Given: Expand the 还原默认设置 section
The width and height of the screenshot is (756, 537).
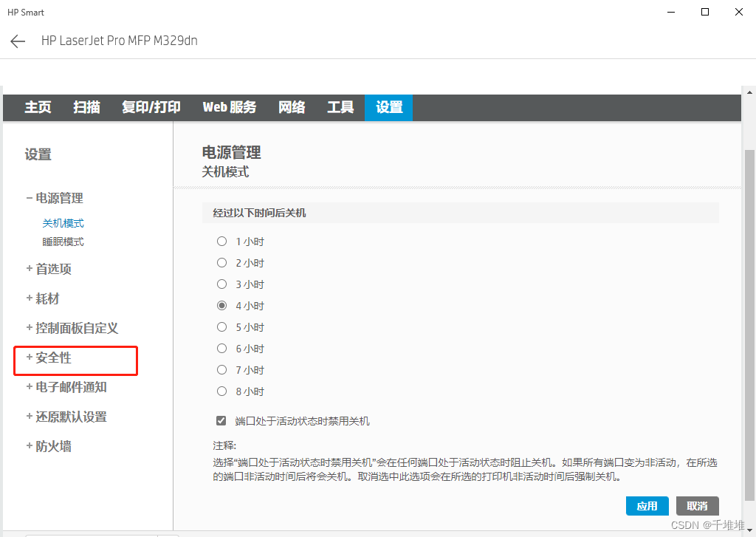Looking at the screenshot, I should 66,417.
